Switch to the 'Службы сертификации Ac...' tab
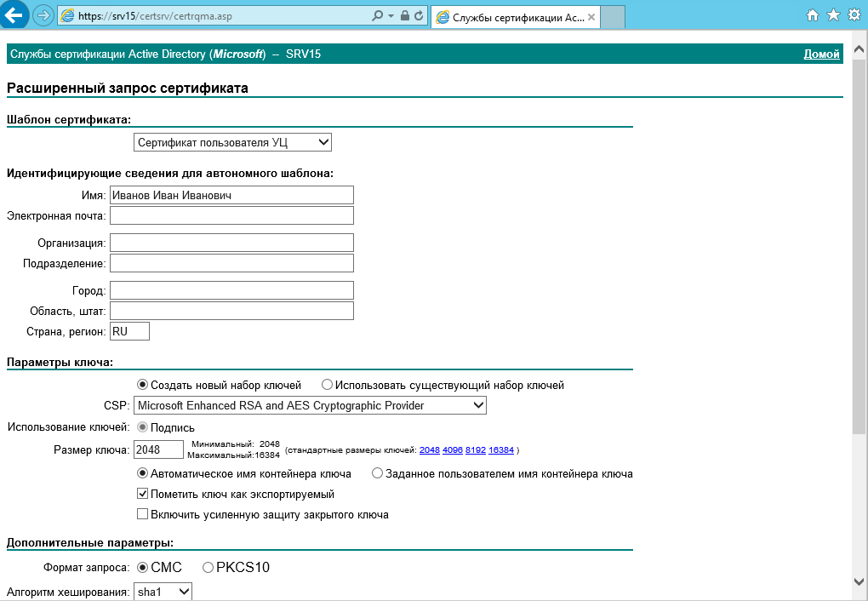868x601 pixels. pyautogui.click(x=516, y=17)
